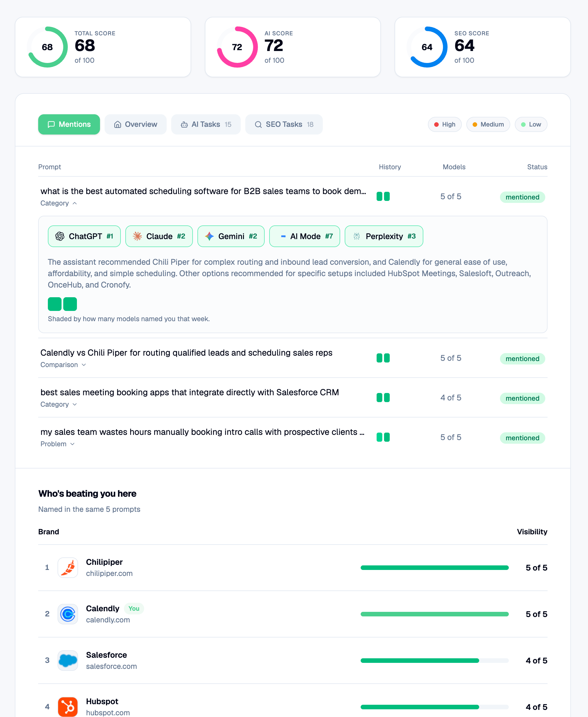Click mentioned badge for Calendly vs Chili Piper
Viewport: 588px width, 717px height.
coord(522,358)
